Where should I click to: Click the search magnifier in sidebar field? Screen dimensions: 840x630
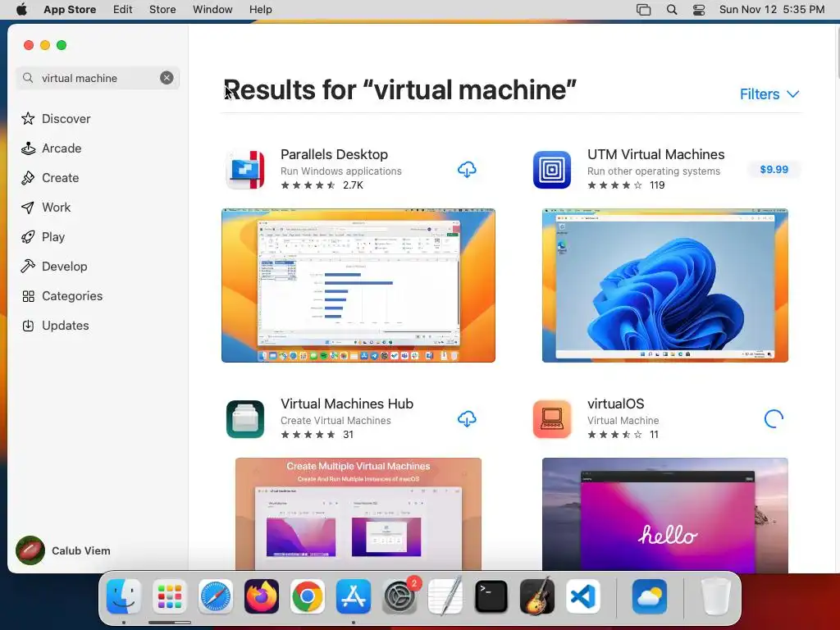(x=28, y=78)
